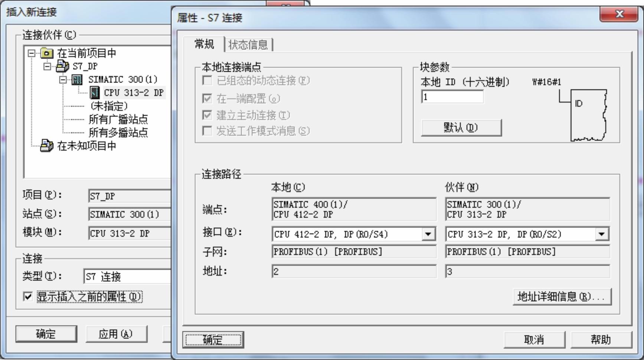
Task: Toggle 建立主动连接 checkbox
Action: tap(207, 115)
